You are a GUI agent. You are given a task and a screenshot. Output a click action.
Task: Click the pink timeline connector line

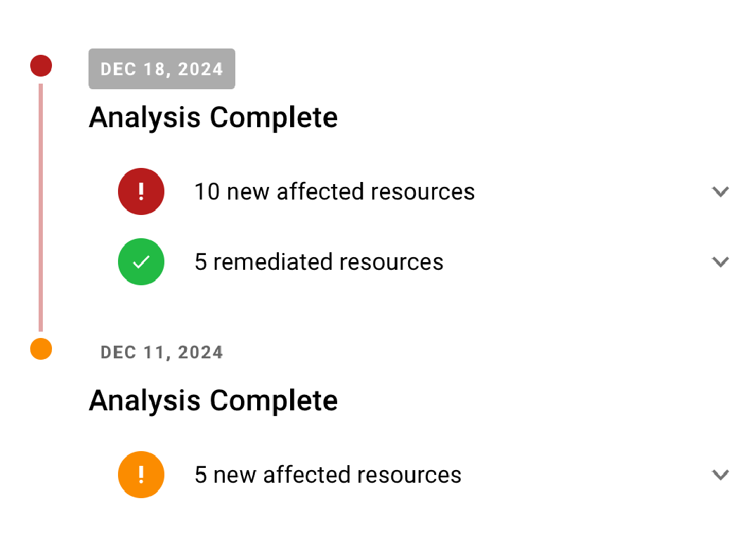[x=41, y=207]
